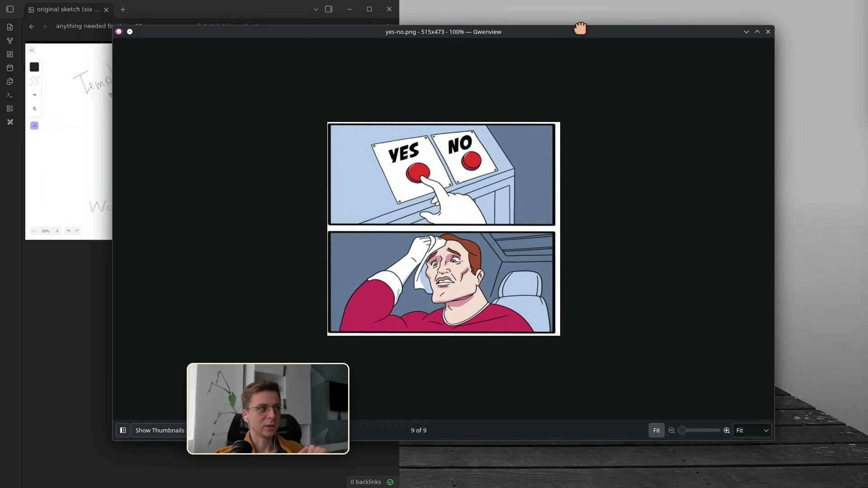868x488 pixels.
Task: Pick the transparent background swatch in sketch
Action: pyautogui.click(x=34, y=81)
